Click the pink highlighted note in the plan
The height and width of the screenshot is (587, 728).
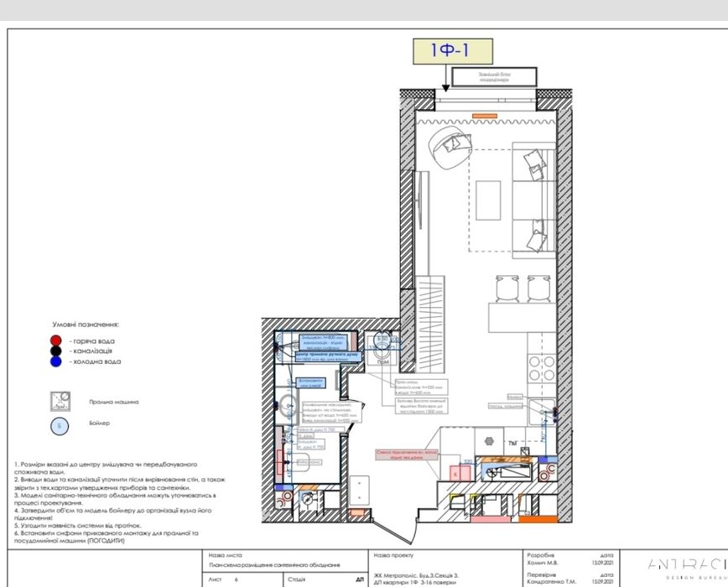(x=407, y=455)
